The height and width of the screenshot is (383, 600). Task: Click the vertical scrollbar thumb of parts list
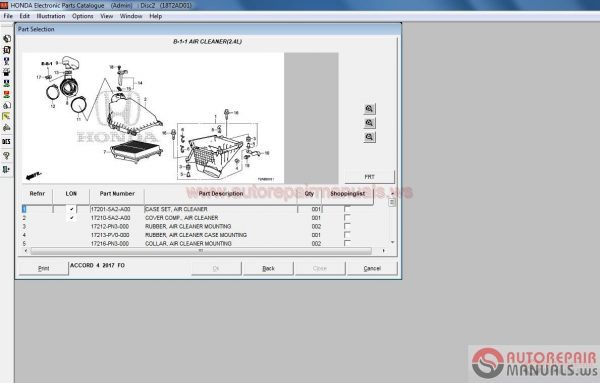click(x=392, y=202)
